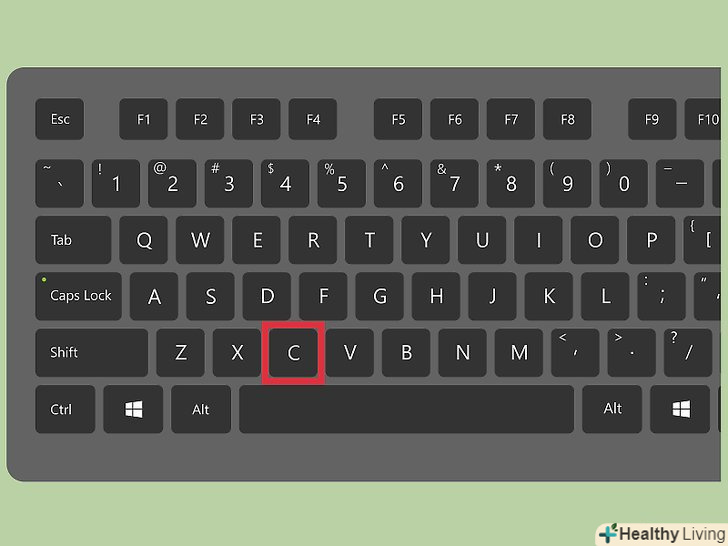Click the spacebar
This screenshot has width=728, height=546.
pos(406,409)
